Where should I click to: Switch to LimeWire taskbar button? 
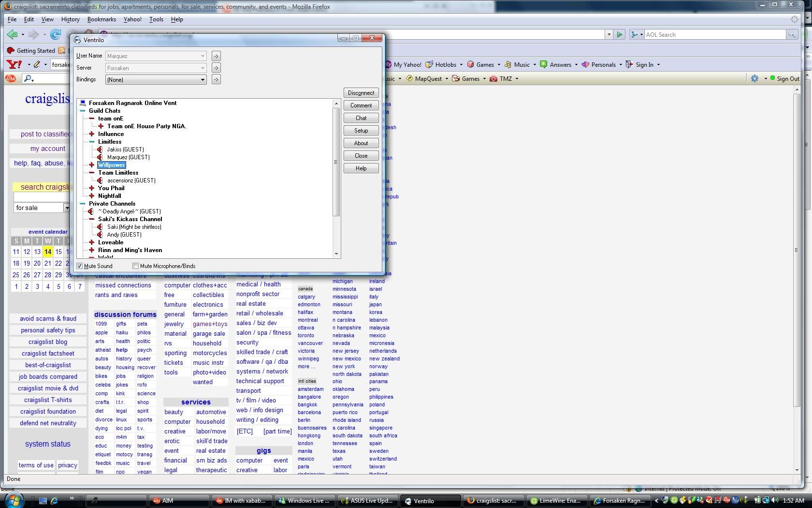pos(557,501)
